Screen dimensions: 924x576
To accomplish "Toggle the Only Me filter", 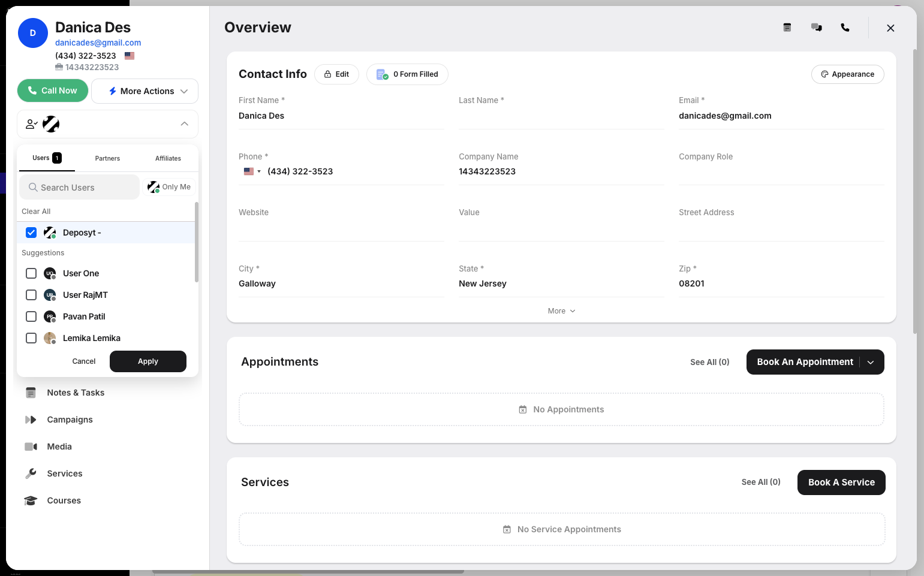I will (x=169, y=187).
